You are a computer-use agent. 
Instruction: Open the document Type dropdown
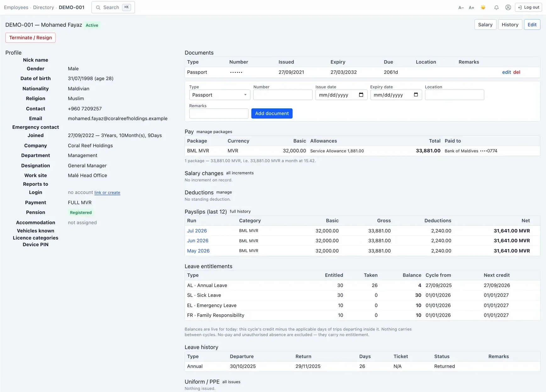coord(219,95)
